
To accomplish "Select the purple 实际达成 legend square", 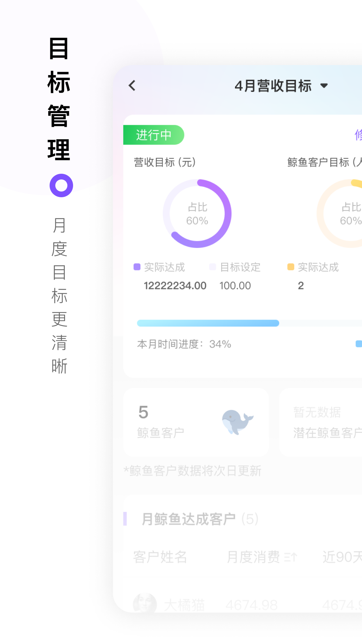I will [x=137, y=267].
